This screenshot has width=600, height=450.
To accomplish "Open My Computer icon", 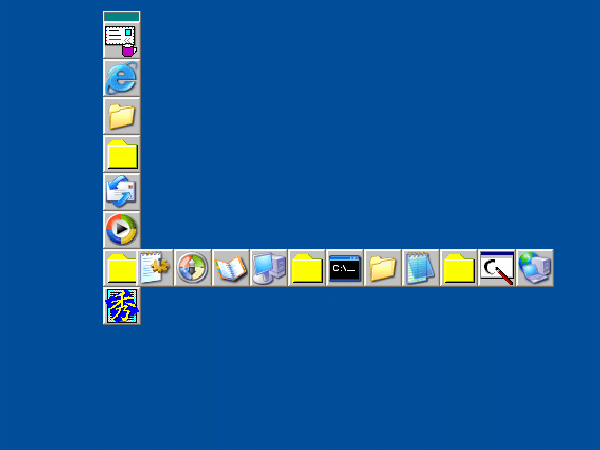I will 269,268.
